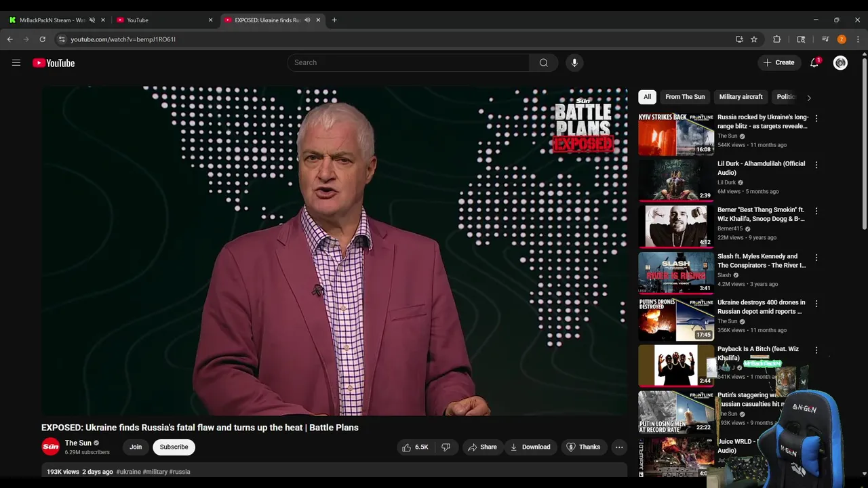Open The Sun channel avatar
The height and width of the screenshot is (488, 868).
click(50, 447)
